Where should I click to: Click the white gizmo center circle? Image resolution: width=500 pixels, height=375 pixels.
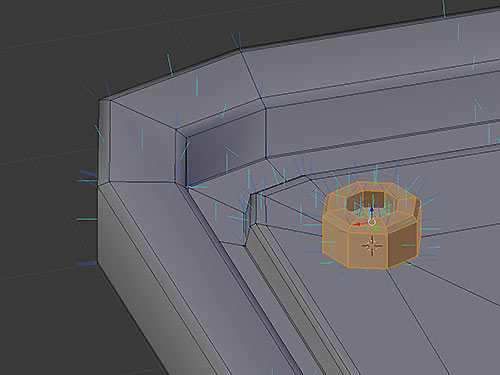tap(372, 222)
